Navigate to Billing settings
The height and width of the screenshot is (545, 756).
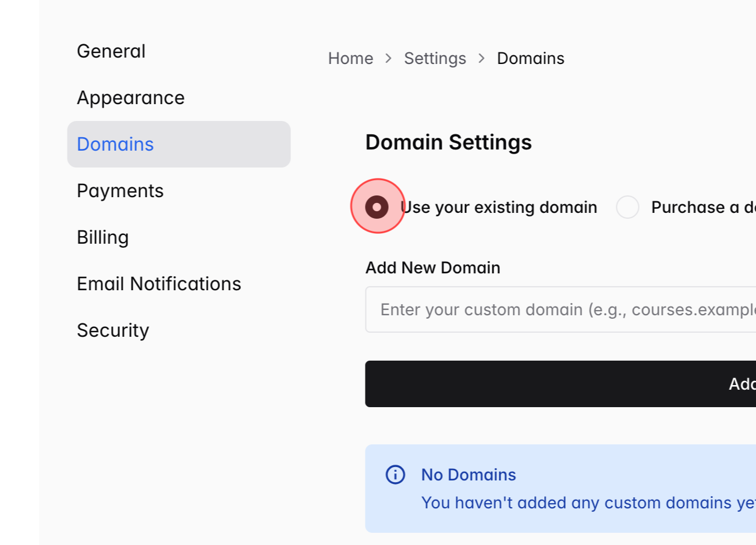(x=102, y=237)
